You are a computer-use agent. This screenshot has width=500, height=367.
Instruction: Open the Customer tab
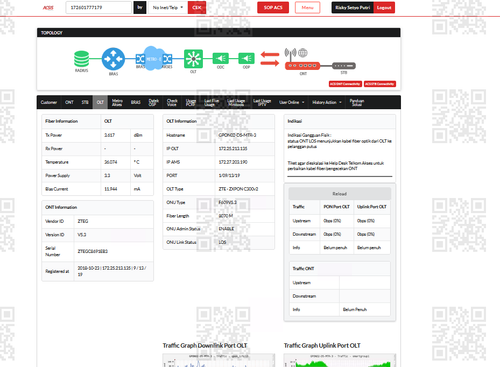coord(49,102)
